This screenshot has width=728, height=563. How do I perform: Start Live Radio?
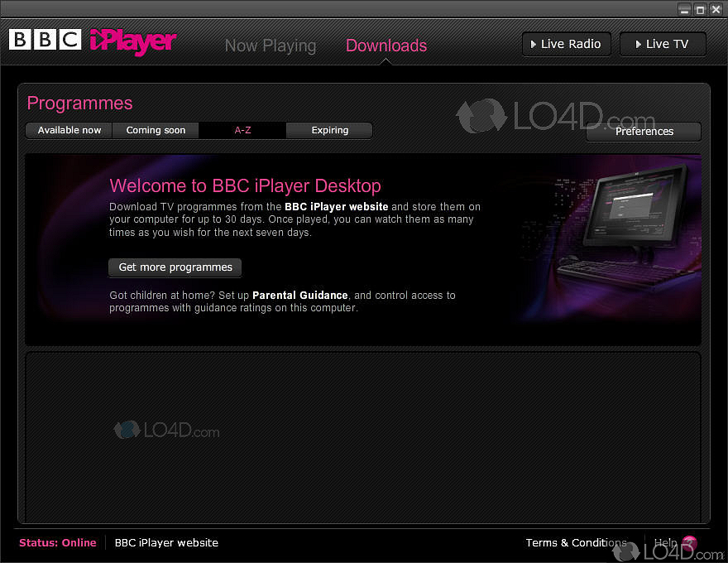coord(567,44)
